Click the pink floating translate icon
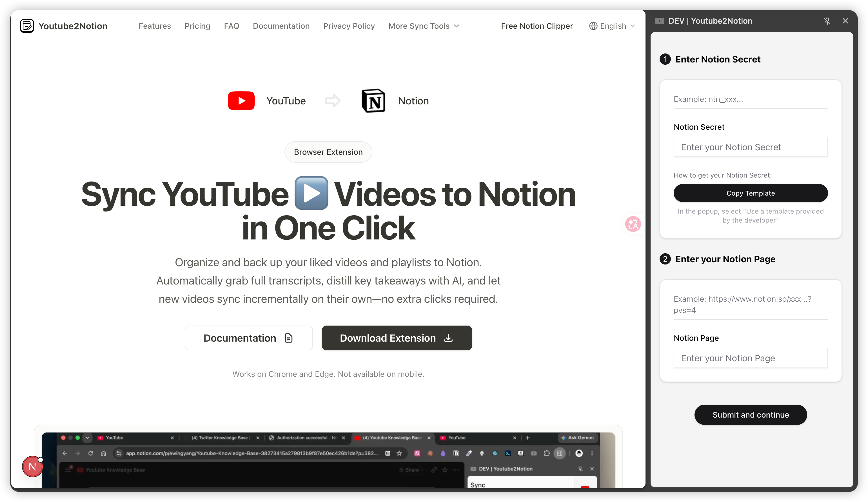This screenshot has height=502, width=868. click(633, 224)
